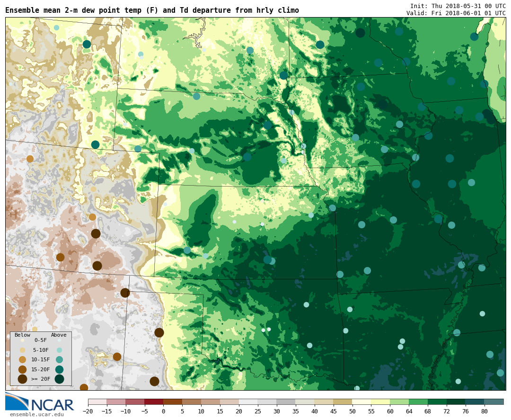The image size is (511, 420).
Task: Select the 10-15F label in the legend
Action: coord(41,359)
